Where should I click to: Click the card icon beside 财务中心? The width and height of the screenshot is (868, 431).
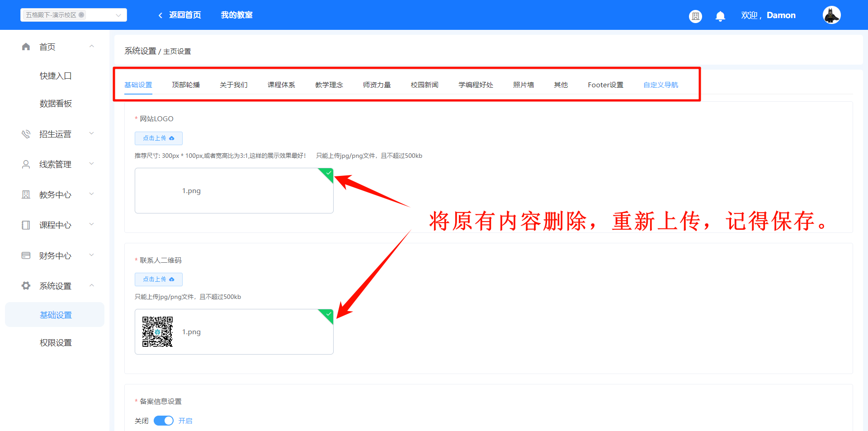click(x=26, y=256)
